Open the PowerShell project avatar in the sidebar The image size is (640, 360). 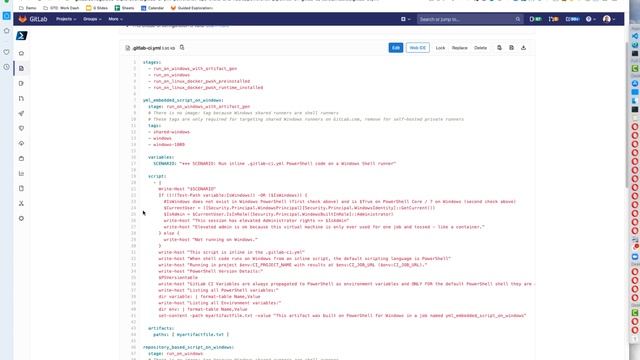(22, 36)
